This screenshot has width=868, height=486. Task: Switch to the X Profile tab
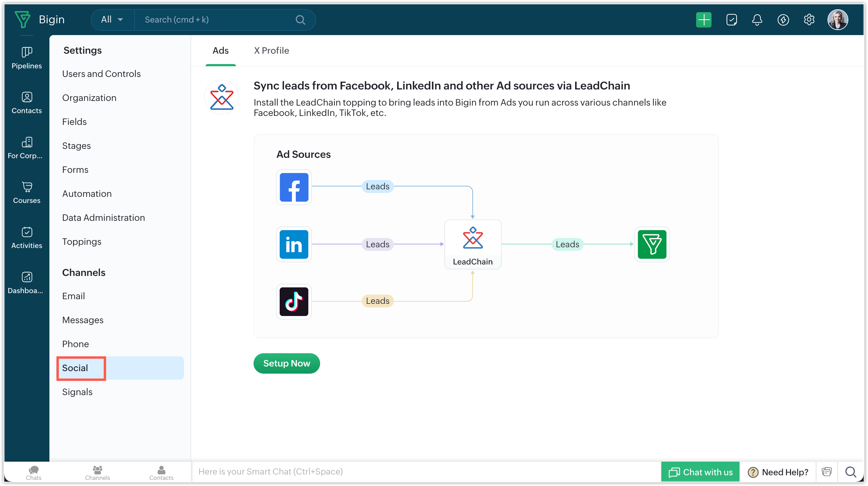coord(271,50)
